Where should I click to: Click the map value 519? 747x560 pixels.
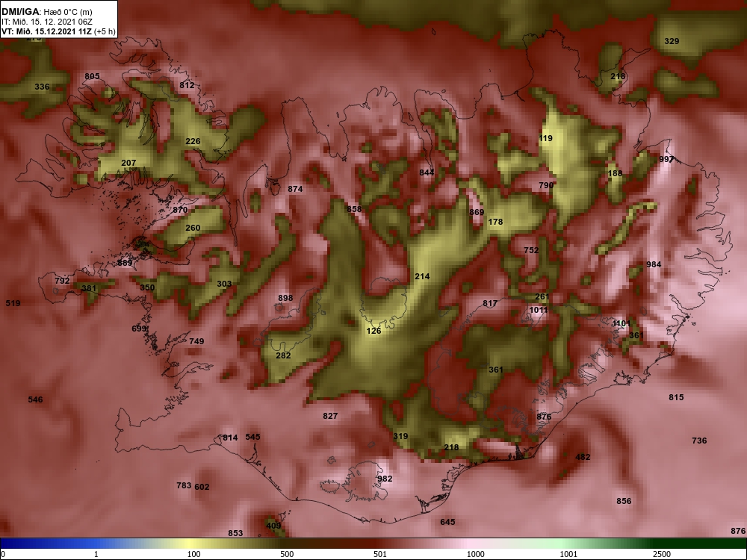tap(13, 303)
